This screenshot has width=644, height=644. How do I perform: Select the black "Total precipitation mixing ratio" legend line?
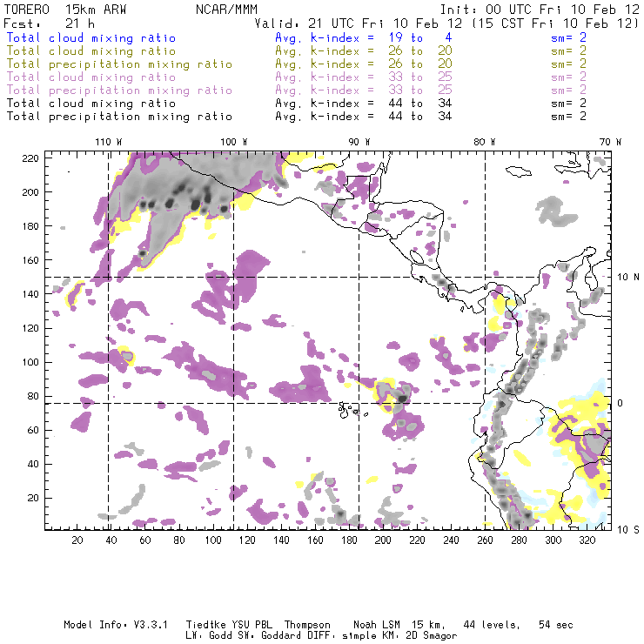[119, 117]
